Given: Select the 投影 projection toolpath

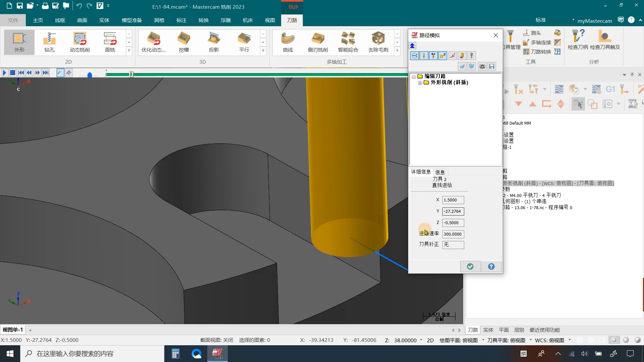Looking at the screenshot, I should point(214,42).
